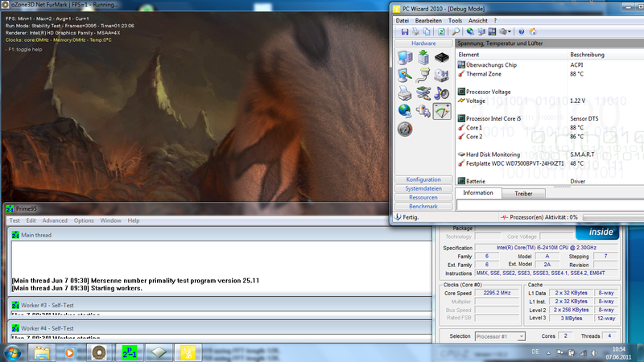
Task: Select the Video monitor hardware icon
Action: click(x=405, y=76)
